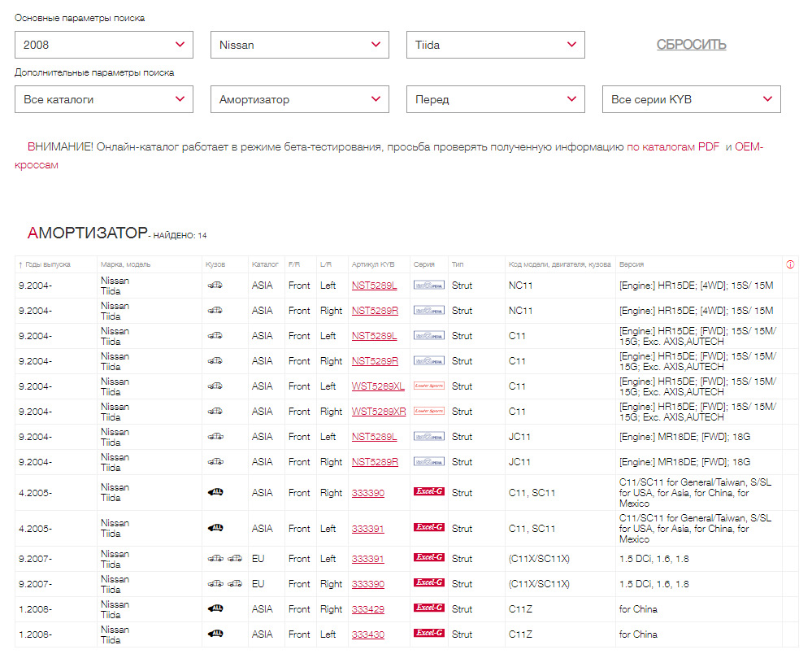Sort by Артикул KYB column header
The image size is (812, 654).
[x=373, y=264]
